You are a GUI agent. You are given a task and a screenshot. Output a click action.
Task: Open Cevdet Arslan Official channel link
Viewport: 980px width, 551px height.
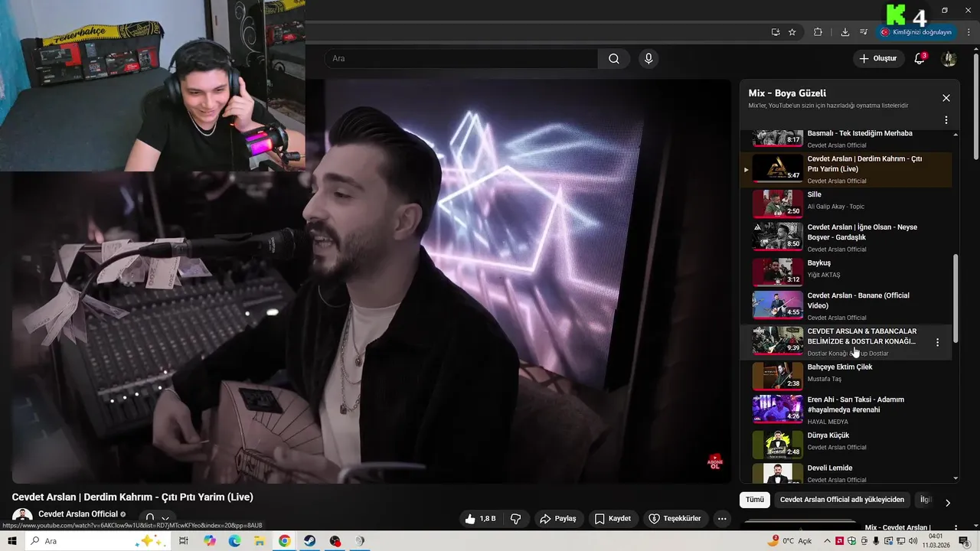pyautogui.click(x=78, y=514)
